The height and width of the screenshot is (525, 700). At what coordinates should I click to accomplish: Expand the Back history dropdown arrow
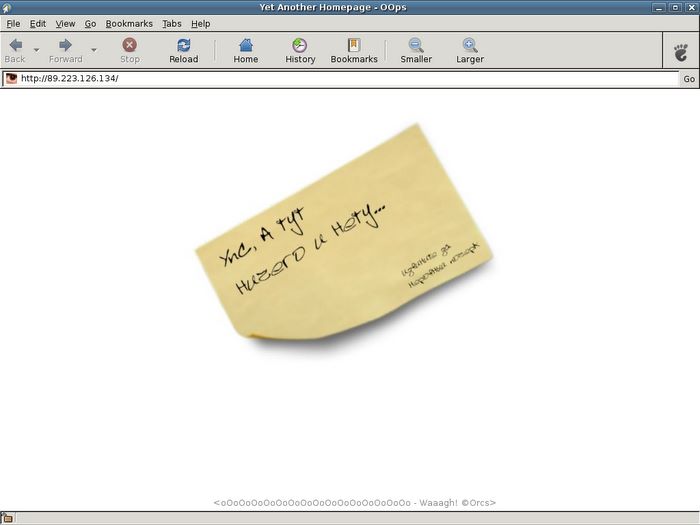click(37, 50)
